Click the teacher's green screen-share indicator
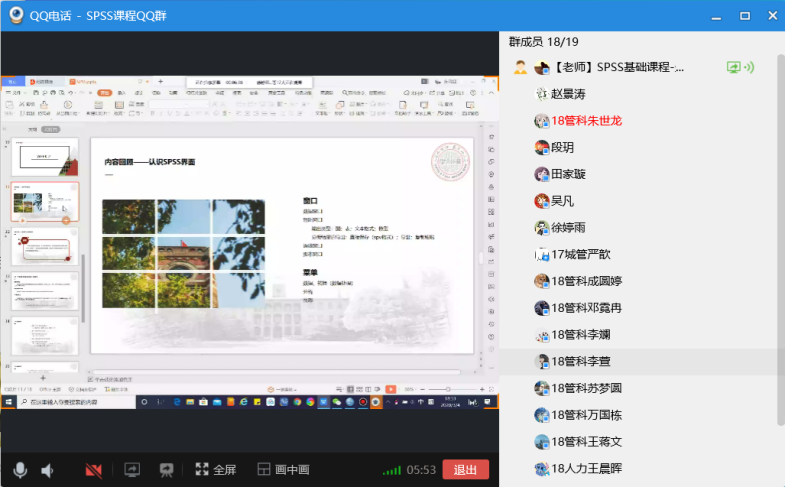 733,67
